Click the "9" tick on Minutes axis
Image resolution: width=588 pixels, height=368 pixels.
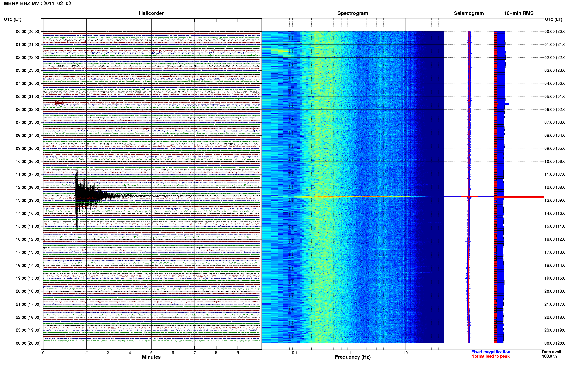(238, 353)
